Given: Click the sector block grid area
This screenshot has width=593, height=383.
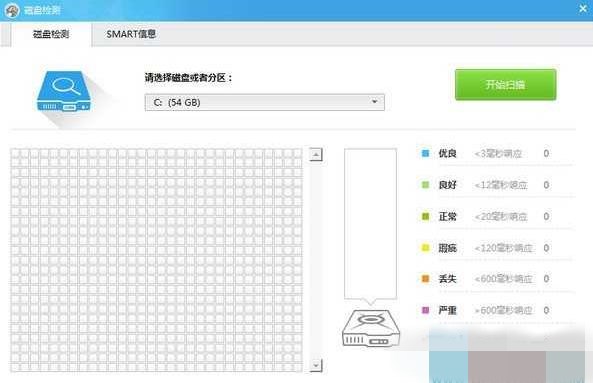Looking at the screenshot, I should tap(157, 260).
